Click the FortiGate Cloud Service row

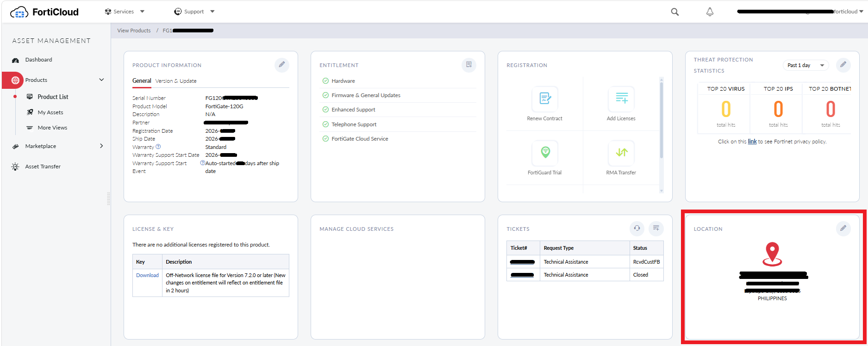click(x=398, y=139)
